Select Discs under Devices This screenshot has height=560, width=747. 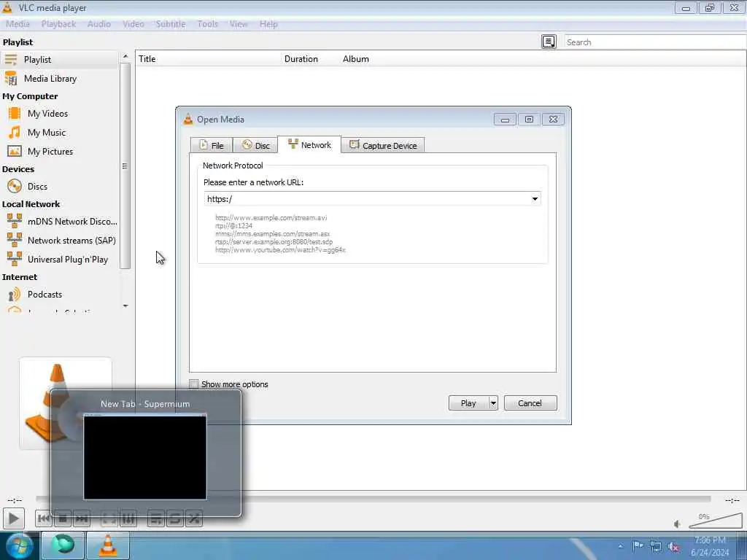tap(37, 186)
